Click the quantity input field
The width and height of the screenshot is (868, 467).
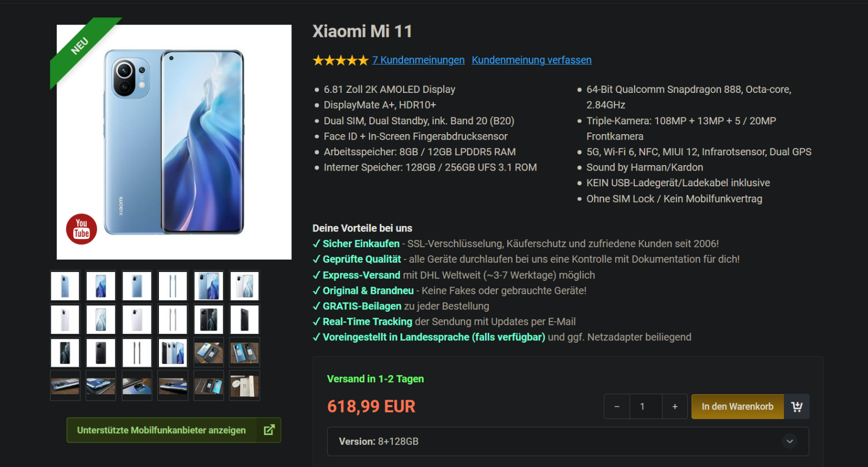pos(646,407)
